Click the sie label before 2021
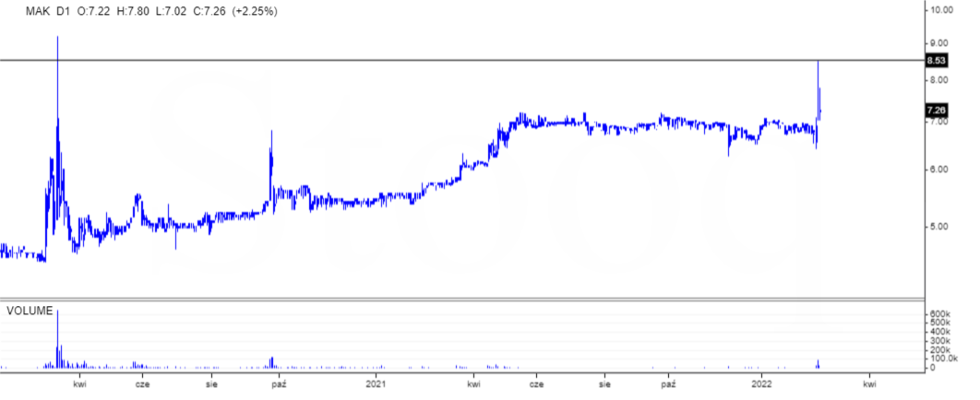This screenshot has height=400, width=980. [213, 383]
